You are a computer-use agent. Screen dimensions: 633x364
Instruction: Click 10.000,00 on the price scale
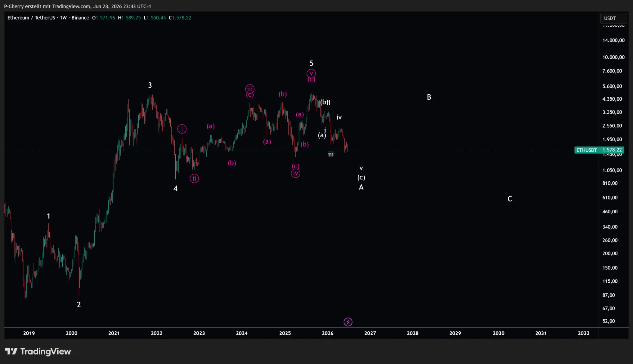click(613, 57)
